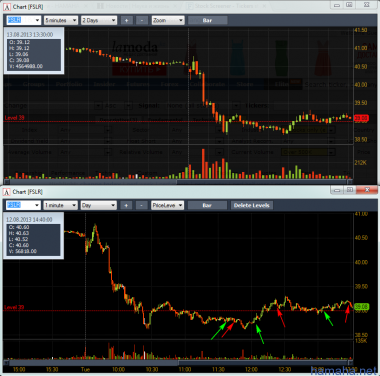Minimize the bottom chart window
The image size is (380, 376).
tap(337, 190)
